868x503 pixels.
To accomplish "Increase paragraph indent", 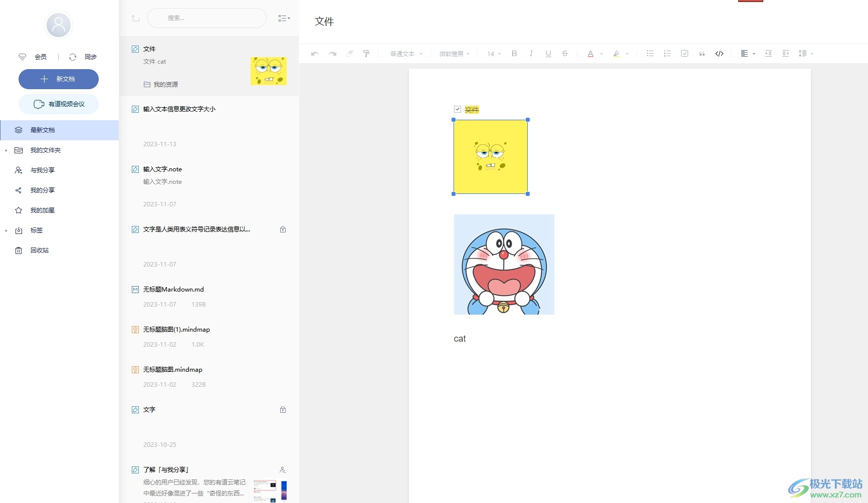I will [768, 54].
